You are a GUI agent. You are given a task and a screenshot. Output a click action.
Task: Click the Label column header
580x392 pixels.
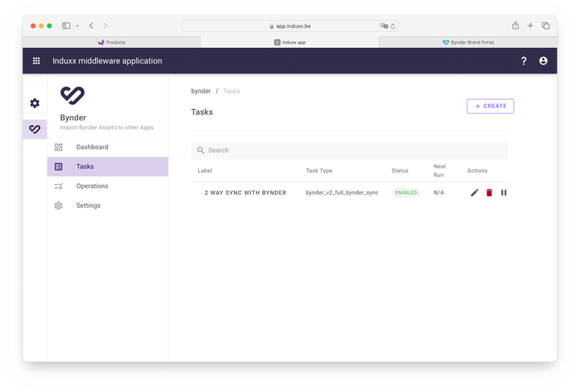(205, 170)
